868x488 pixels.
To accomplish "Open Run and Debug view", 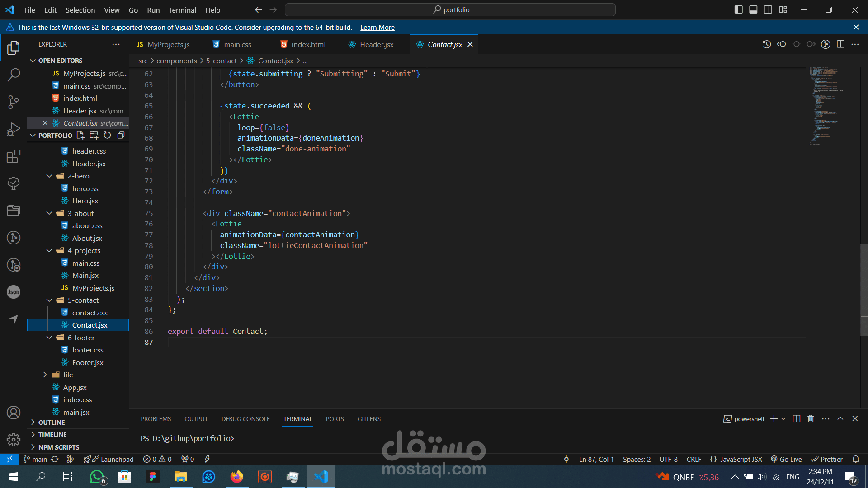I will pyautogui.click(x=14, y=129).
